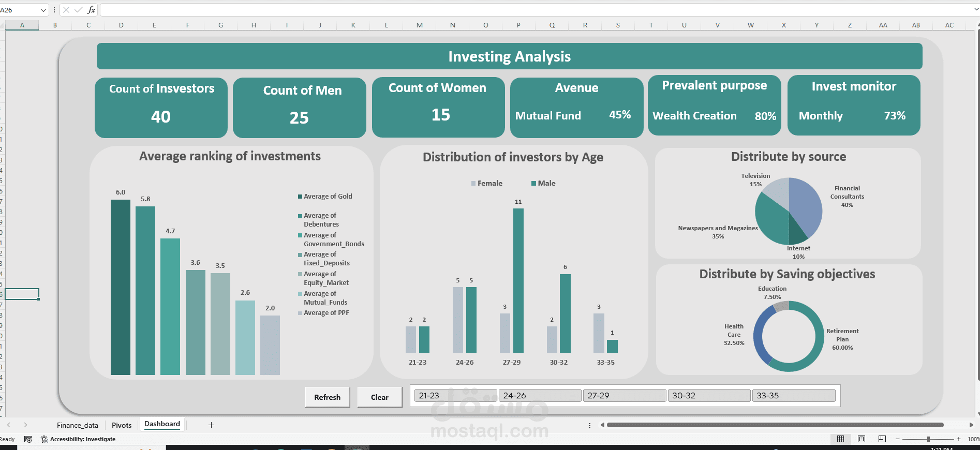Screen dimensions: 980x450
Task: Select the 27-29 age slicer item
Action: click(x=624, y=396)
